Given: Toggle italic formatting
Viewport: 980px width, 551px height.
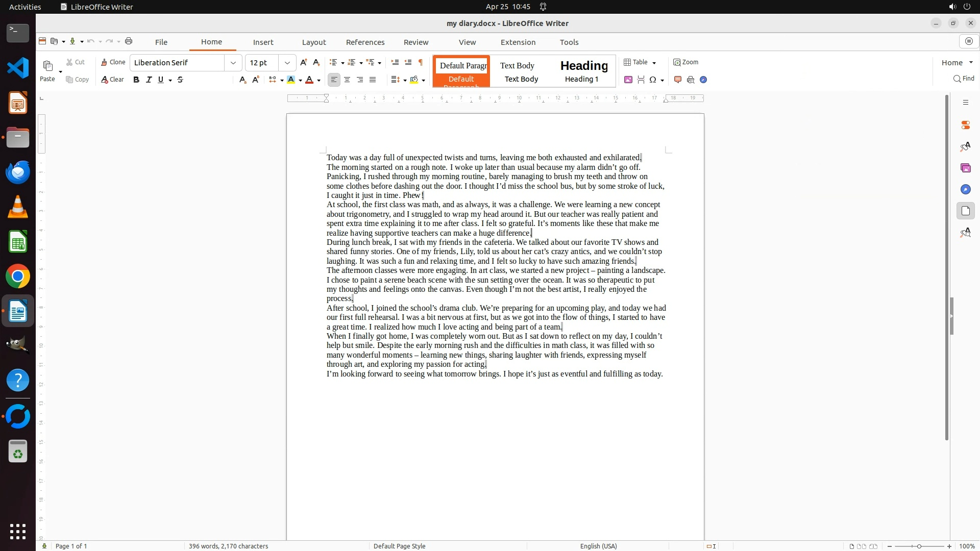Looking at the screenshot, I should point(149,80).
